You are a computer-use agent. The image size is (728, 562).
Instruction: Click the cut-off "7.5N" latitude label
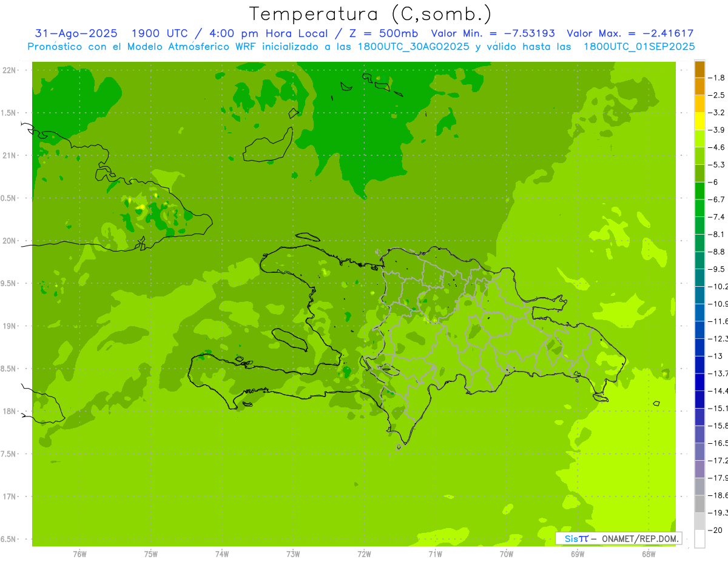pos(8,454)
